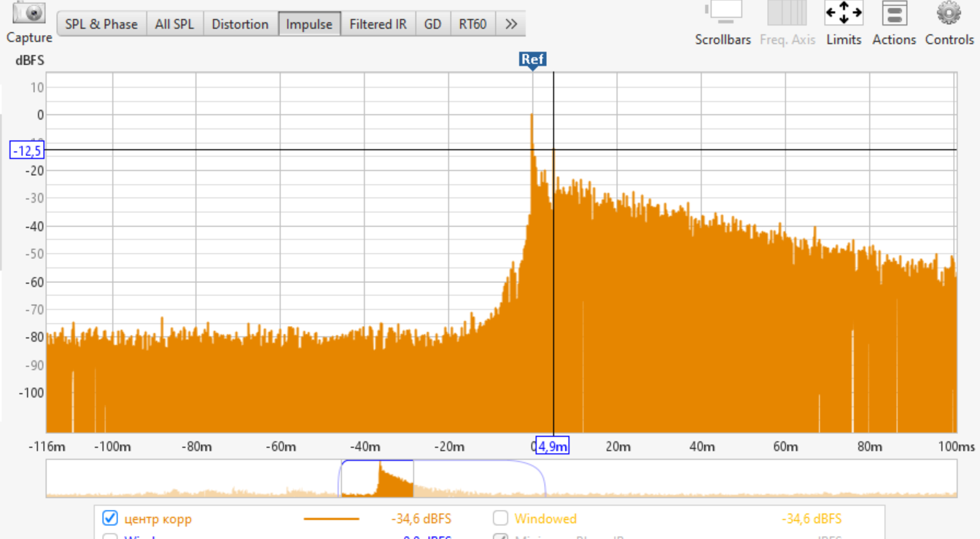Click the Freq. Axis icon
The height and width of the screenshot is (539, 980).
[787, 12]
